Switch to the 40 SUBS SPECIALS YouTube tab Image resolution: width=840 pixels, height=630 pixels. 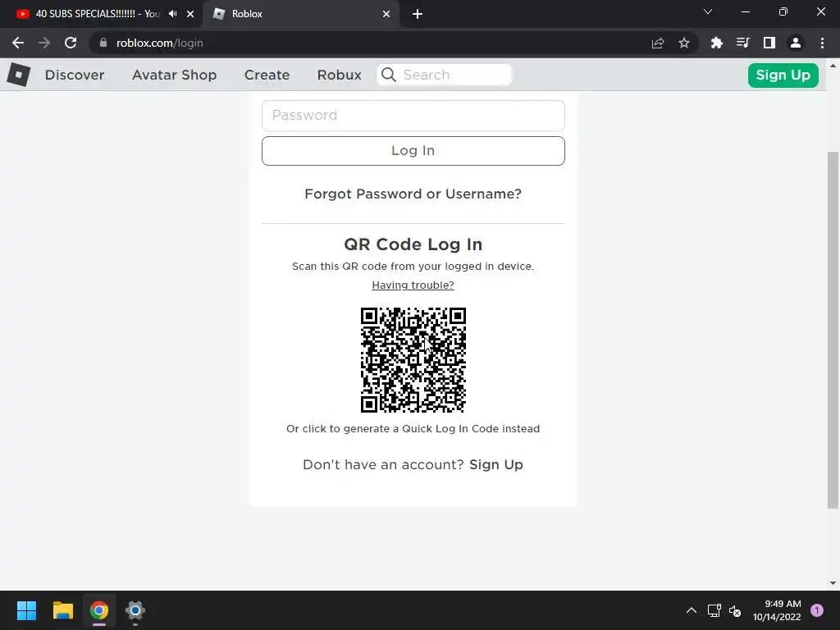point(98,14)
